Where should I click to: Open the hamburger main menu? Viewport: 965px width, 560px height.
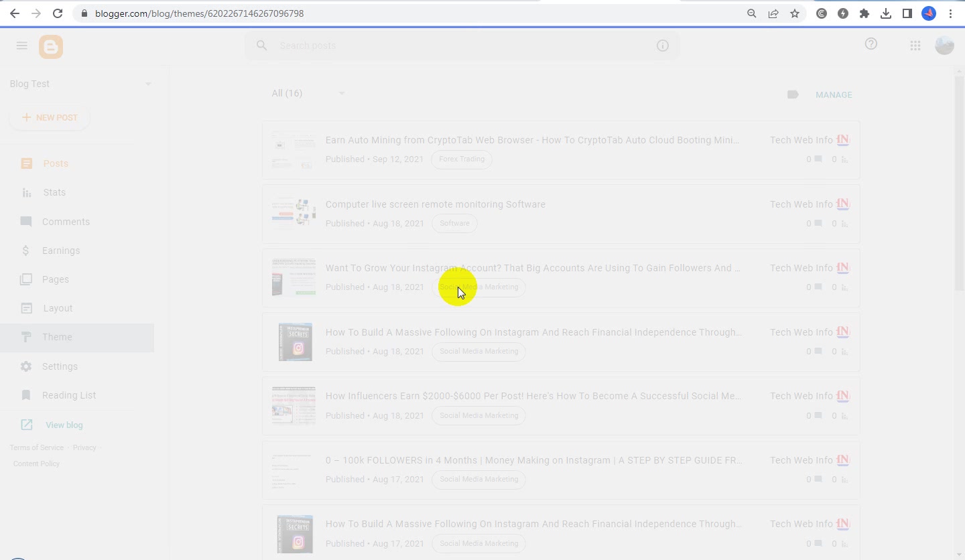pyautogui.click(x=22, y=46)
